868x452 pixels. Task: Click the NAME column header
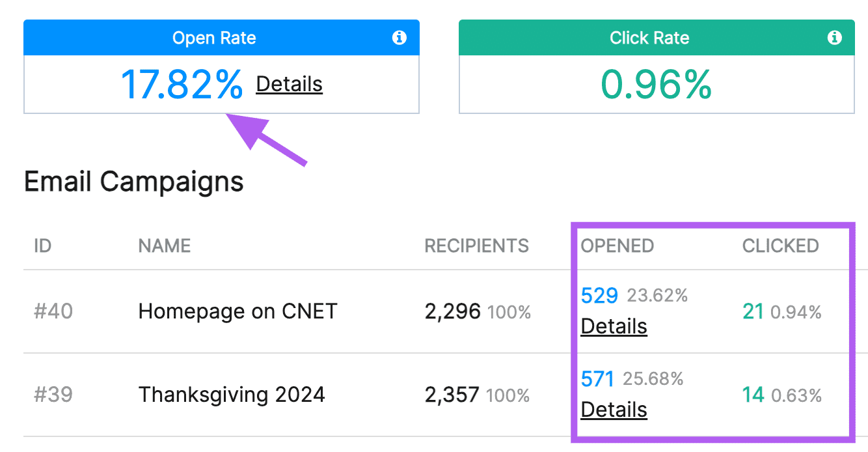(165, 246)
